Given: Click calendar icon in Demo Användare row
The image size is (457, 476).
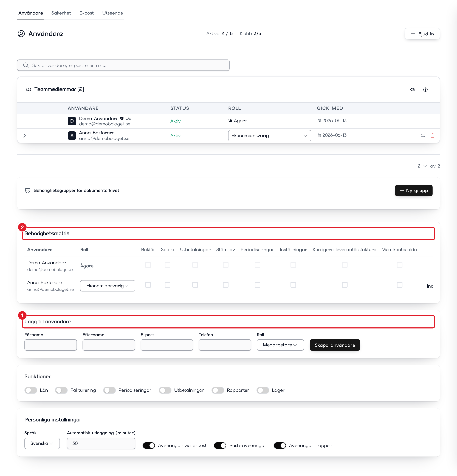Looking at the screenshot, I should click(x=319, y=121).
